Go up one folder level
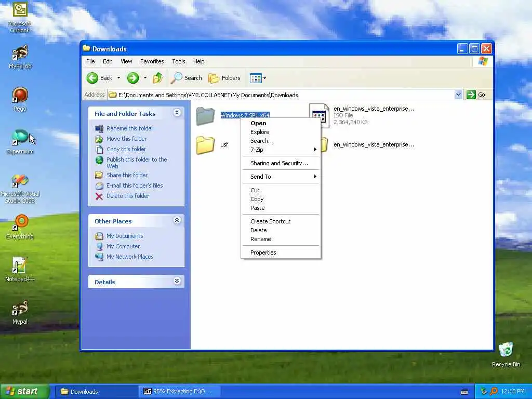This screenshot has height=399, width=532. tap(158, 78)
